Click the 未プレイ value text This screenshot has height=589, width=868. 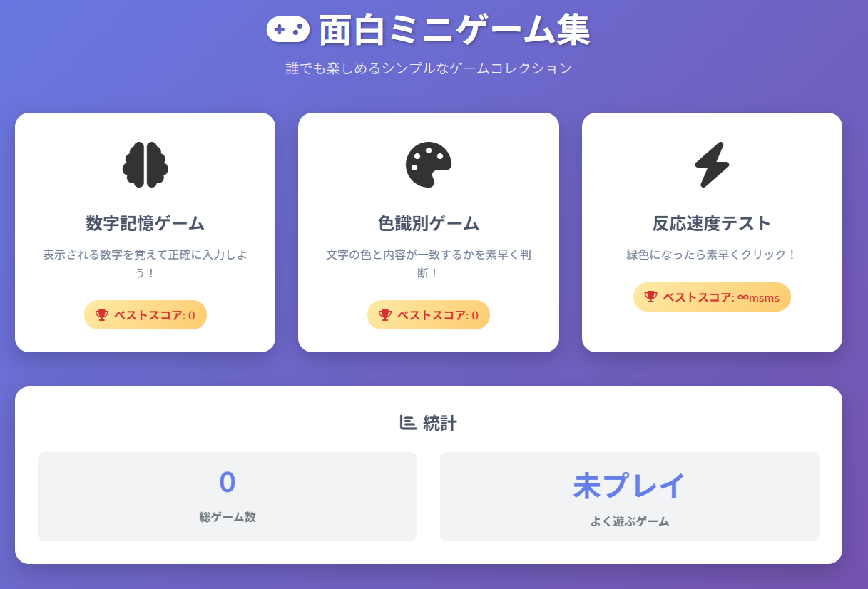pyautogui.click(x=629, y=486)
